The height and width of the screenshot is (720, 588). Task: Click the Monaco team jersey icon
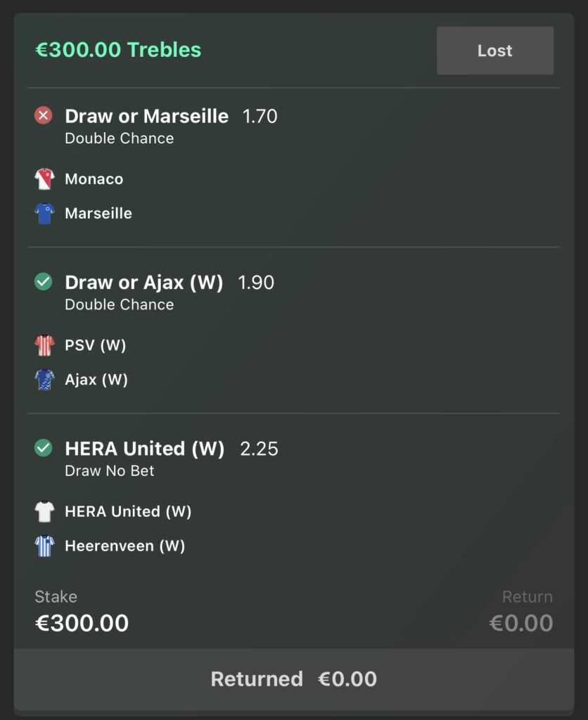coord(44,179)
